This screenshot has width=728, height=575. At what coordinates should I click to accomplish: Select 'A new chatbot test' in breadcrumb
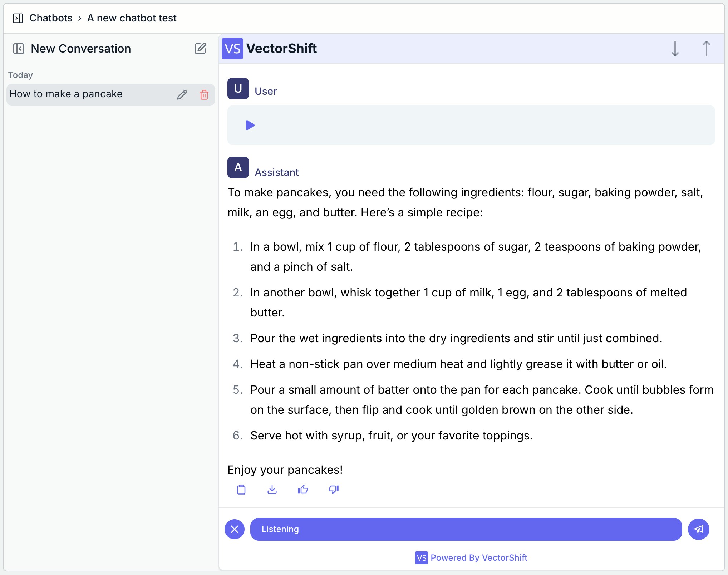point(132,18)
